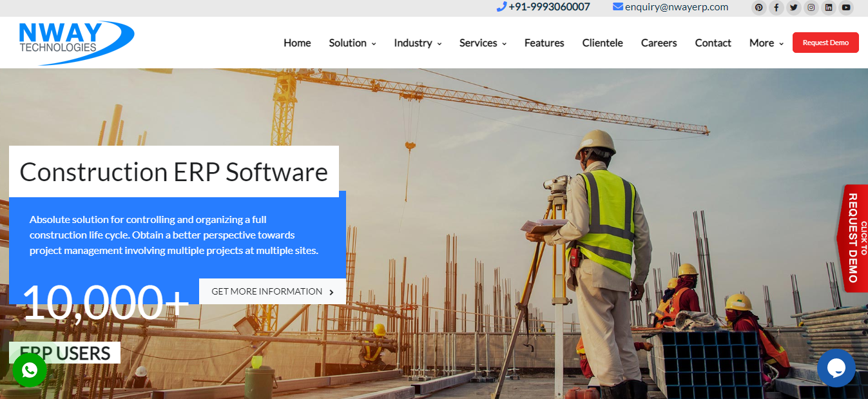Click the WhatsApp chat icon
868x399 pixels.
tap(30, 370)
